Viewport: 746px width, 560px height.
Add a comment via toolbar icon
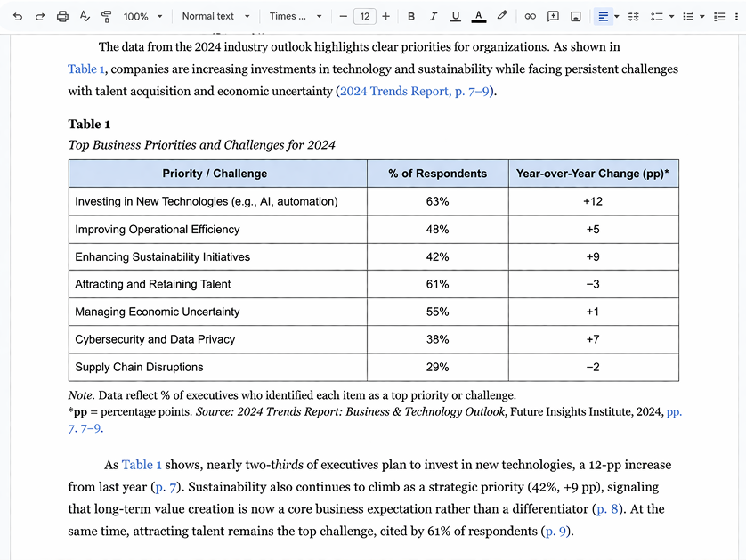tap(553, 16)
